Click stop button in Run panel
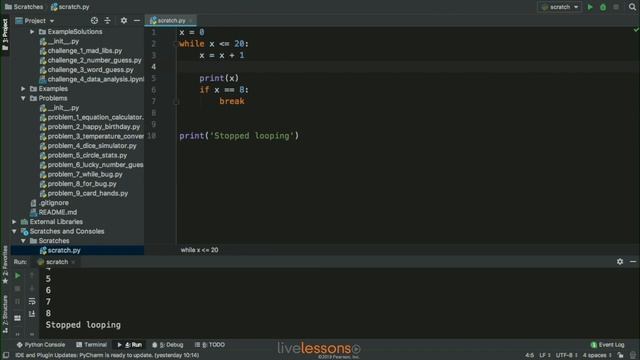Image resolution: width=640 pixels, height=360 pixels. (x=18, y=289)
